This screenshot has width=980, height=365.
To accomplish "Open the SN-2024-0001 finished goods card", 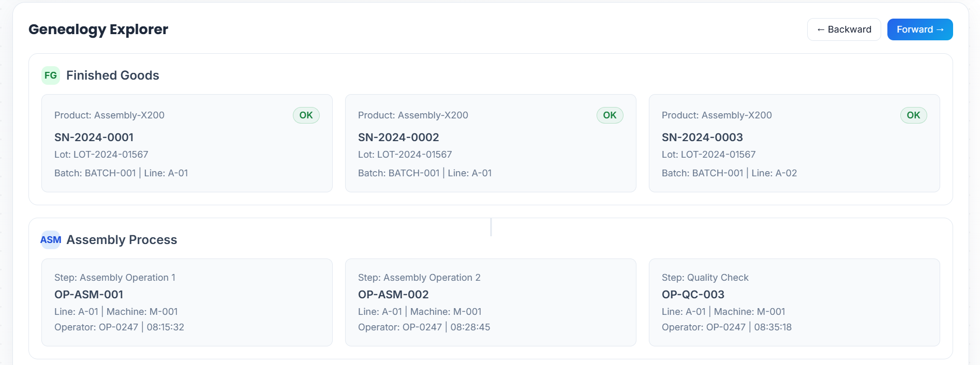I will pyautogui.click(x=187, y=143).
